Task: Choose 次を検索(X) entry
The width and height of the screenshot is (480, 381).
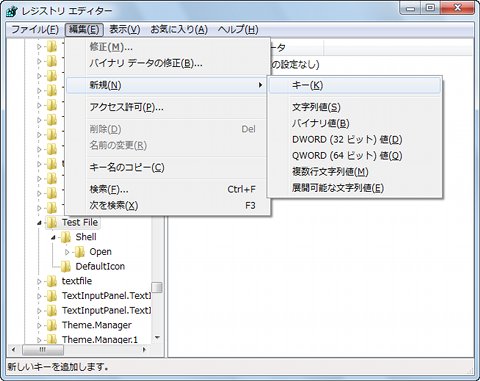Action: 168,205
